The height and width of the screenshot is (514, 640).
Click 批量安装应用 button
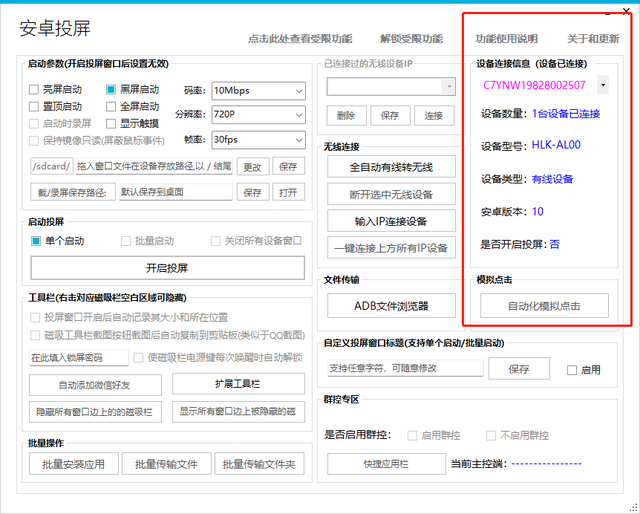(73, 464)
